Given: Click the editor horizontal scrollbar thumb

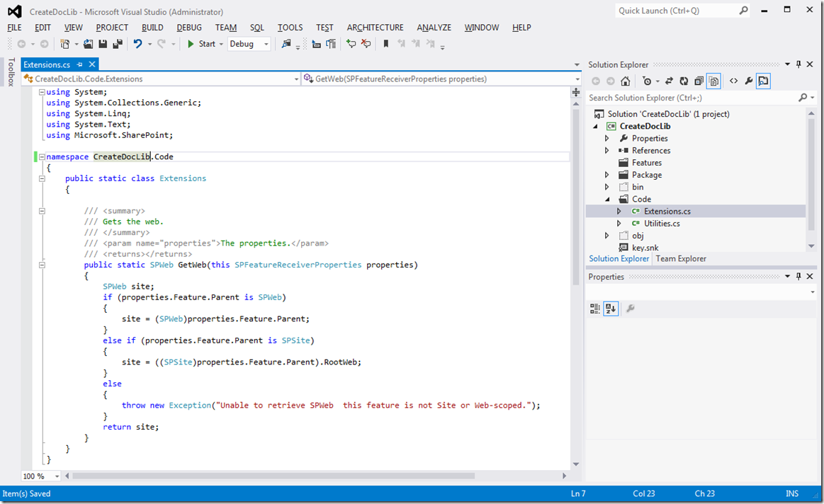Looking at the screenshot, I should coord(273,476).
